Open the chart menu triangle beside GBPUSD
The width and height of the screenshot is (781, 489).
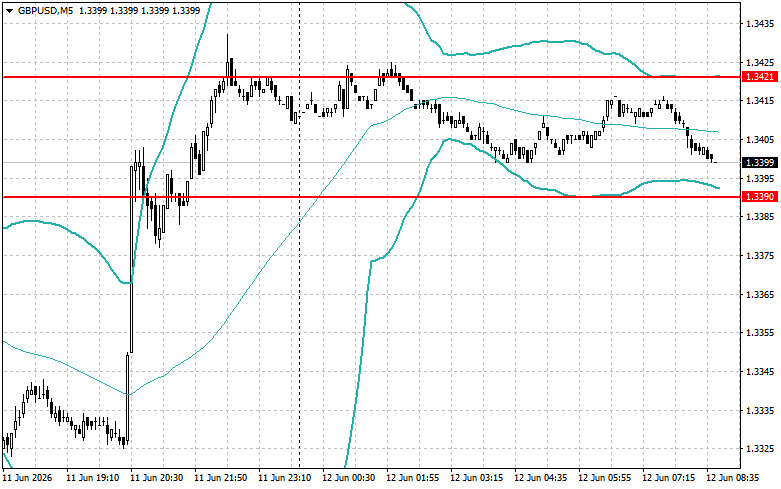[9, 11]
